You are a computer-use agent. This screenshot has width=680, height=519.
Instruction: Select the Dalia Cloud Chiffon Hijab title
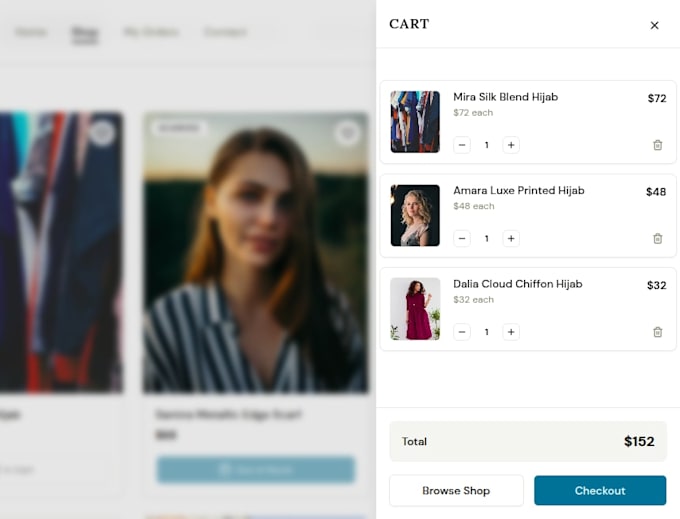pyautogui.click(x=517, y=284)
